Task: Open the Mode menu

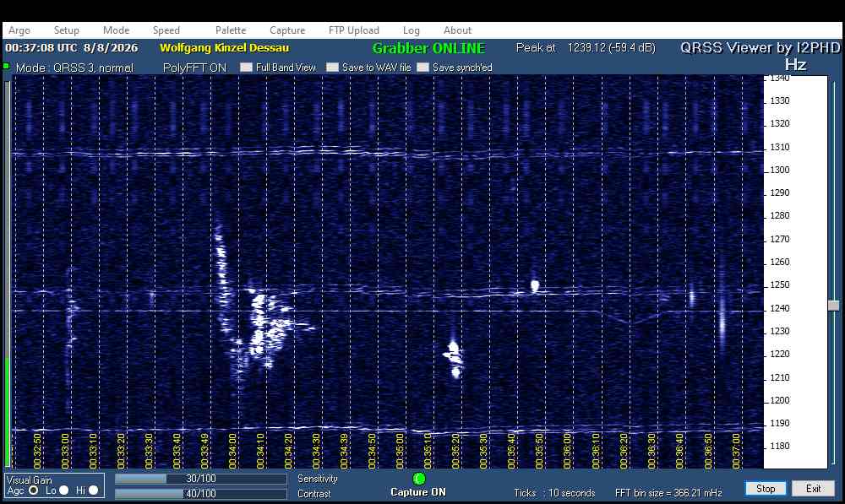Action: (116, 30)
